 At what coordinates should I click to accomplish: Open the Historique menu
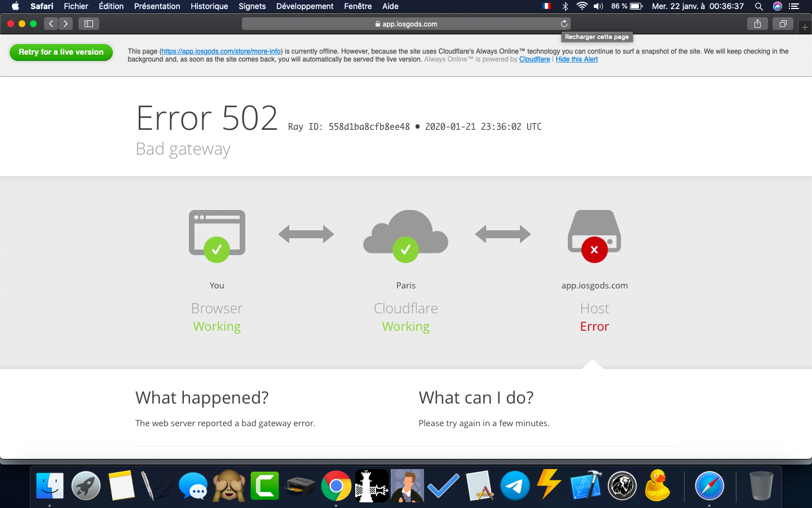[x=209, y=6]
